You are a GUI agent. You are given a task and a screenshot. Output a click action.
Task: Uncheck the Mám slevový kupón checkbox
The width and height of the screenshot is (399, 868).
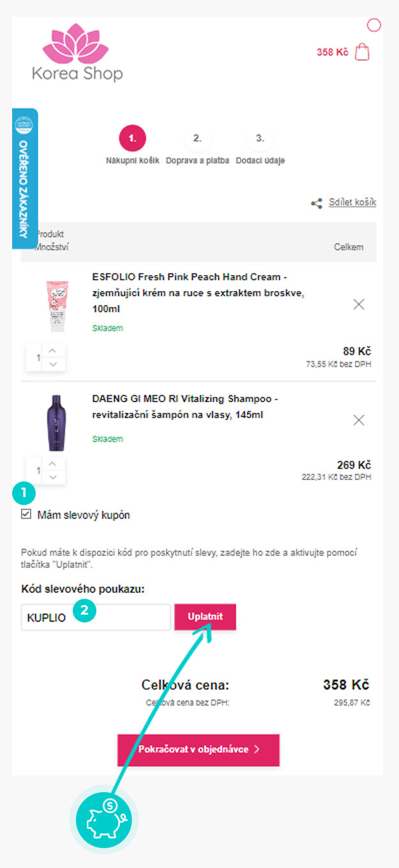[26, 514]
